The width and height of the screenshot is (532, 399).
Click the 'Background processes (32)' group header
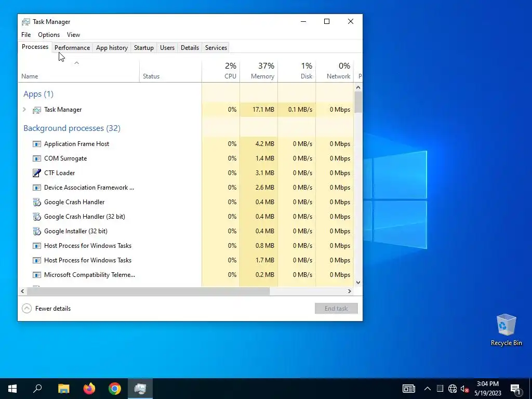pos(72,128)
